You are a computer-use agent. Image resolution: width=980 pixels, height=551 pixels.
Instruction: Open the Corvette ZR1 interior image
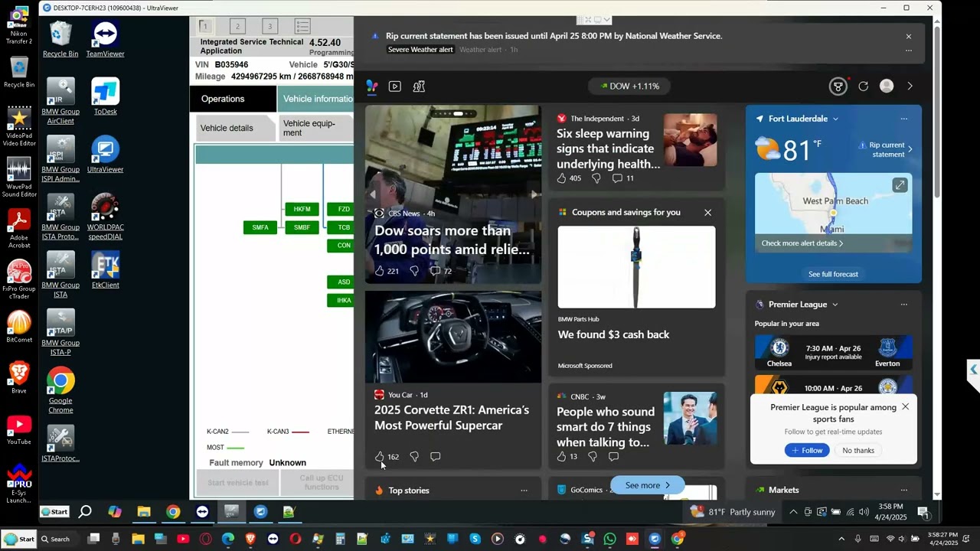453,336
